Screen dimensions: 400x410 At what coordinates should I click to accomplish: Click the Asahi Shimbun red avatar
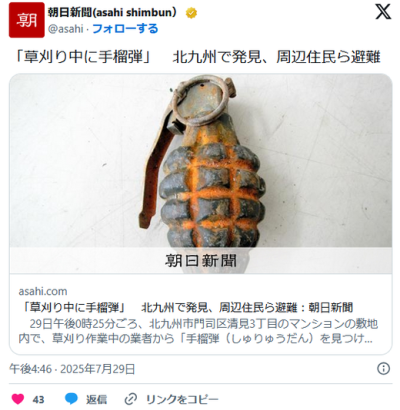click(27, 20)
